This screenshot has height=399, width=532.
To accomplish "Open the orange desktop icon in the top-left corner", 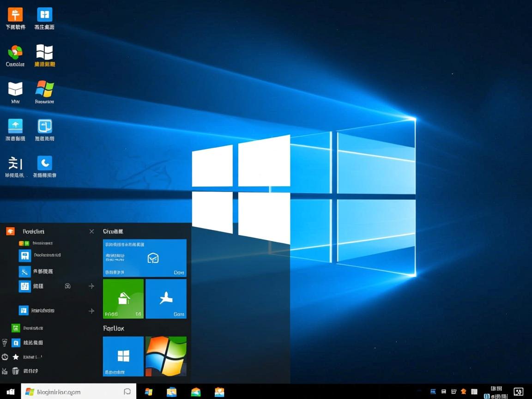I will tap(15, 15).
